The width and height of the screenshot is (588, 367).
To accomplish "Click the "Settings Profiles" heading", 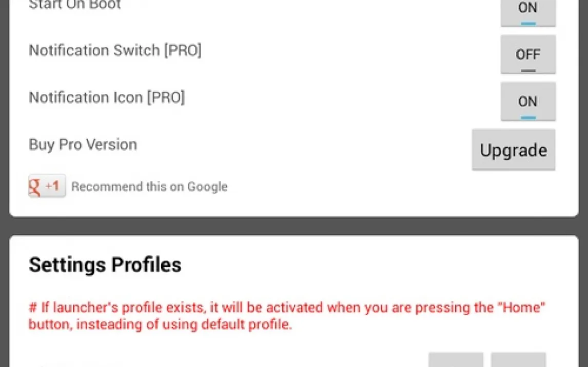I will pos(105,265).
